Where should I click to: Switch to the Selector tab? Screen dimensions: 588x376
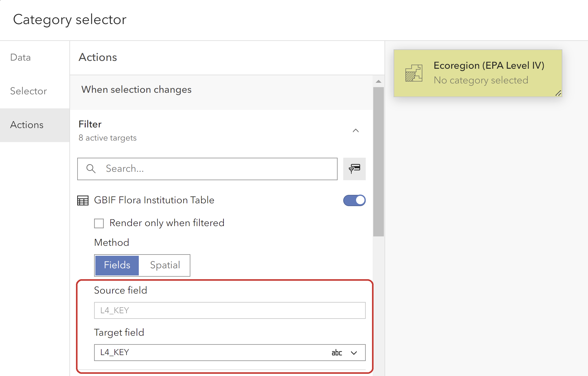coord(28,91)
